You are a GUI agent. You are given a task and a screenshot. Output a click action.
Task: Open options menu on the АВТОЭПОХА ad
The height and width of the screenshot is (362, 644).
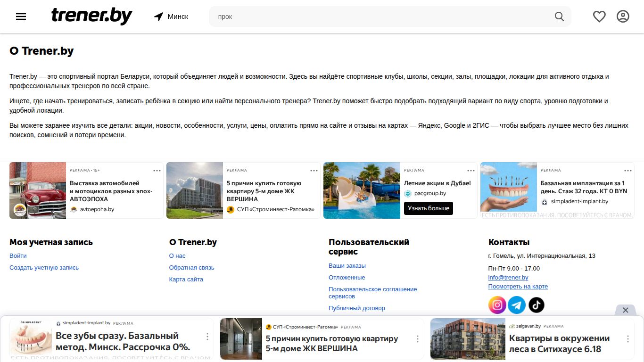pos(157,170)
